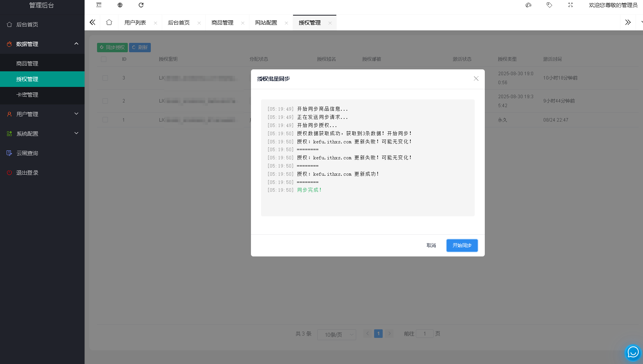Open the language globe icon
Screen dimensions: 643x364
pos(120,5)
